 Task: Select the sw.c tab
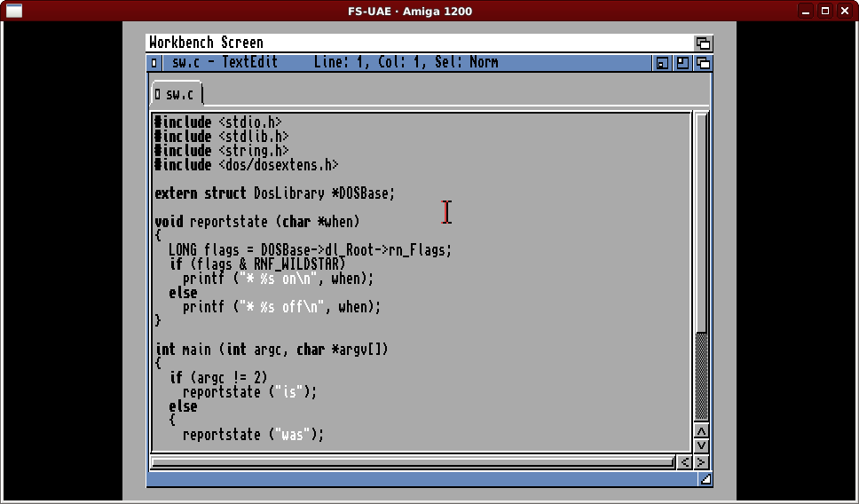177,94
